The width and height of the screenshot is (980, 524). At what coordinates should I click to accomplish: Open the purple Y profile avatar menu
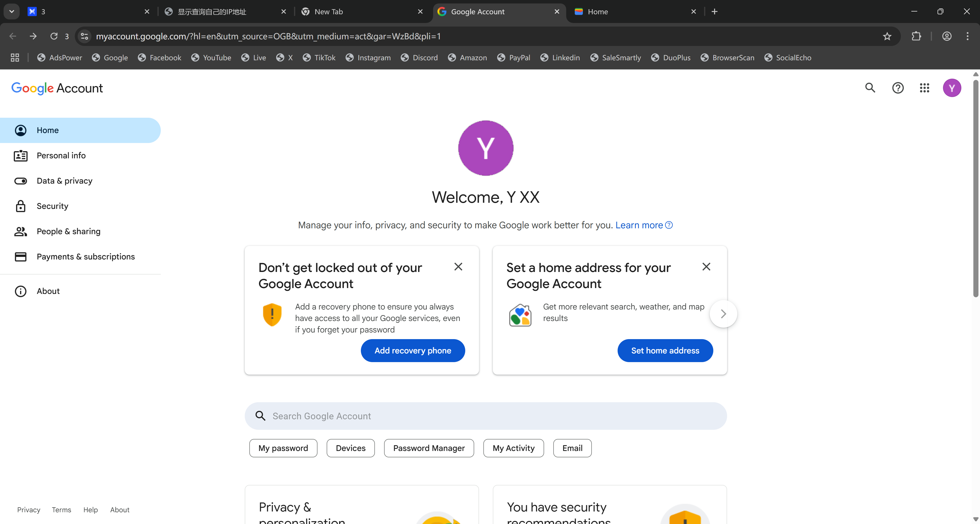click(x=952, y=88)
